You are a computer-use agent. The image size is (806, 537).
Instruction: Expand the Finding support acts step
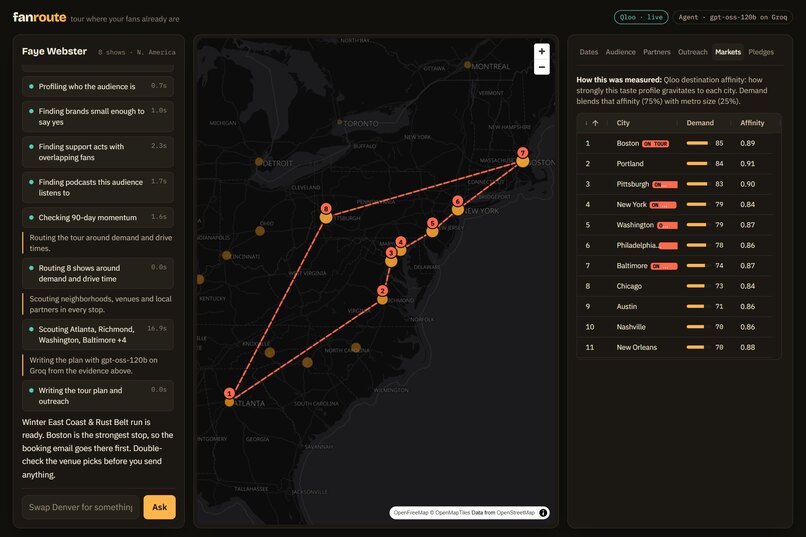pos(98,152)
